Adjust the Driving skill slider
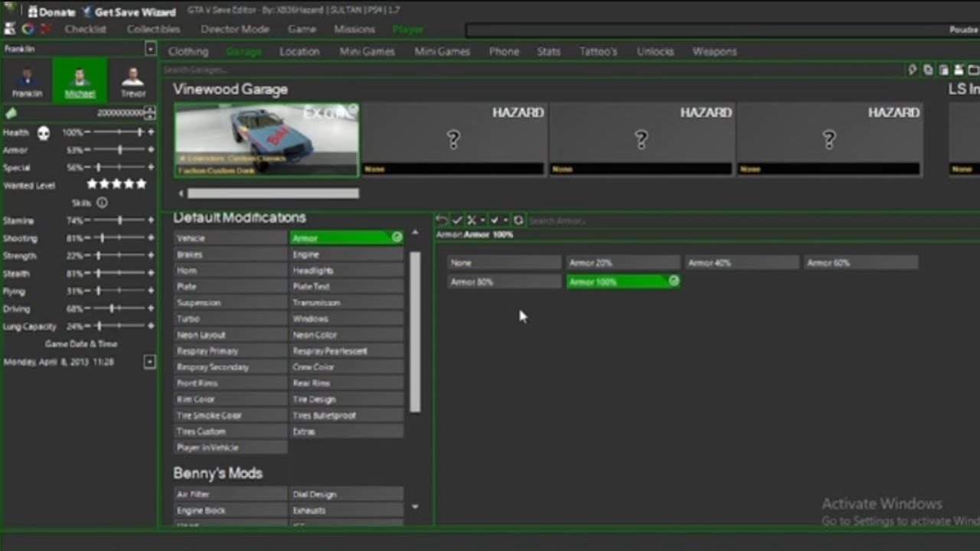 point(119,308)
